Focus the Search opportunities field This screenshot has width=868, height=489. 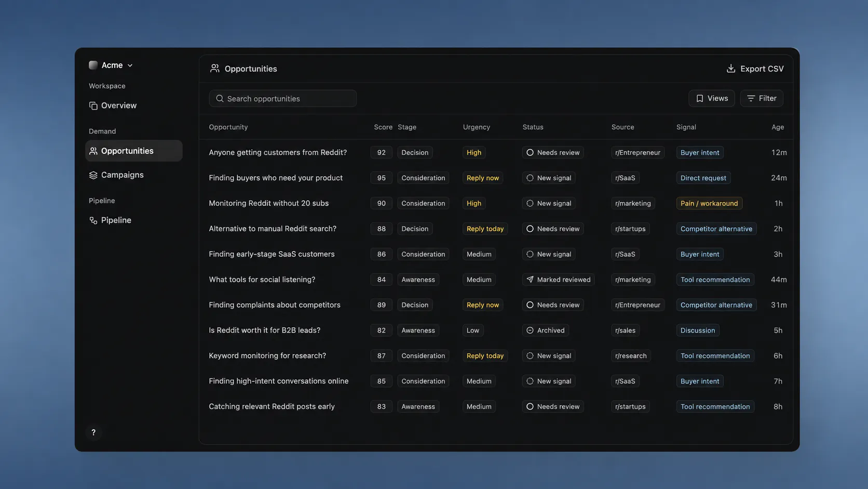tap(283, 99)
